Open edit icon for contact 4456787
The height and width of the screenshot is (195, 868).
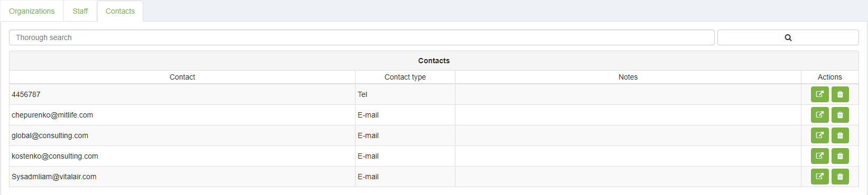819,94
